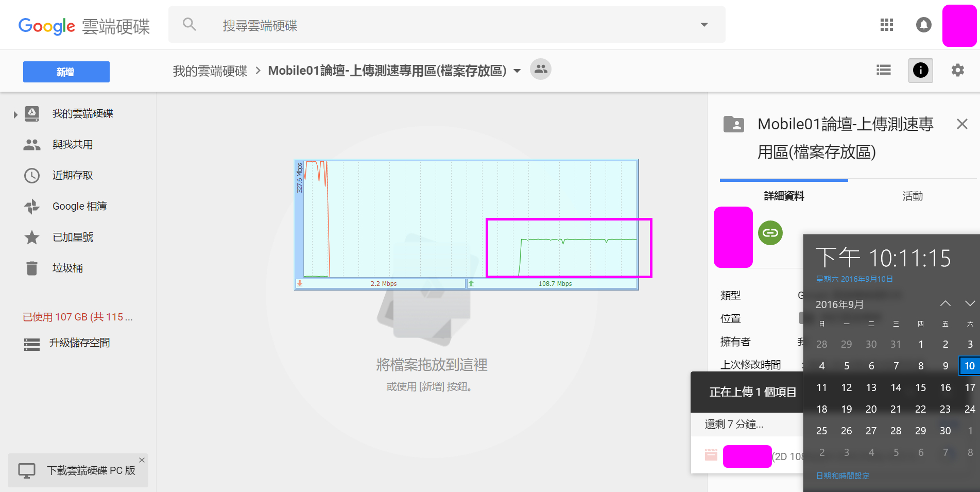Click the 2016年9月 month header
Viewport: 980px width, 492px height.
pos(839,304)
